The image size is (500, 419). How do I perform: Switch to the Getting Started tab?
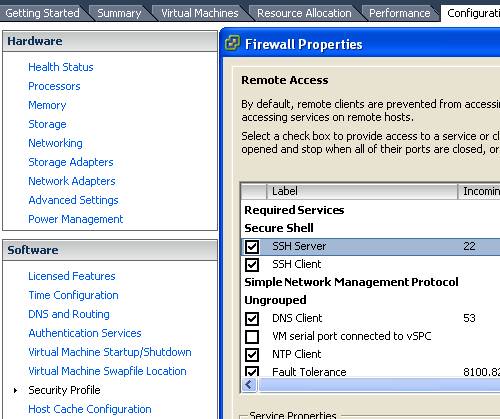43,13
